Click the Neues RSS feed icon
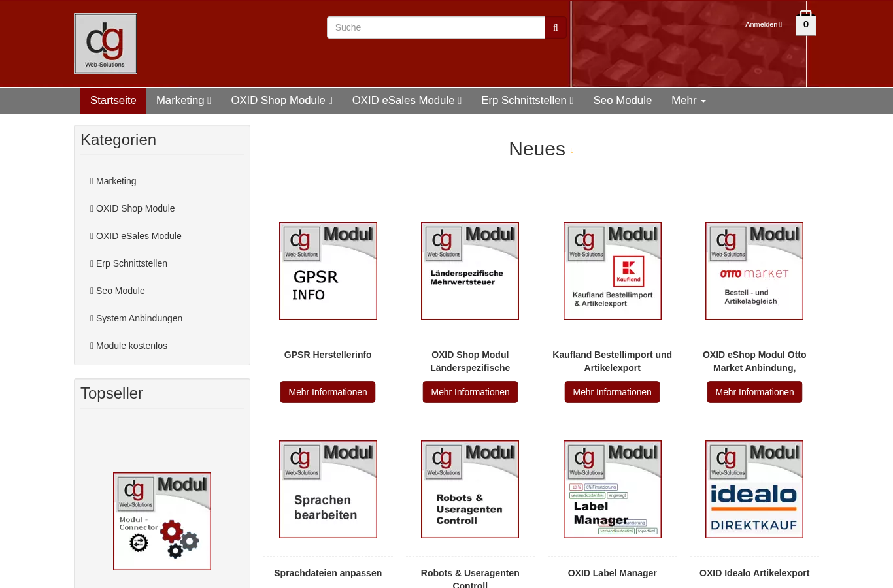This screenshot has width=893, height=588. pyautogui.click(x=572, y=150)
